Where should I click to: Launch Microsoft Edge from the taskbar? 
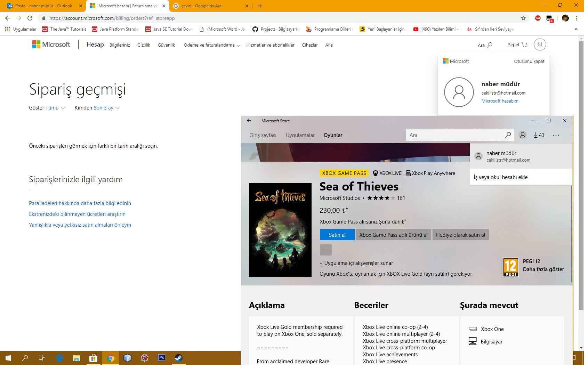59,358
